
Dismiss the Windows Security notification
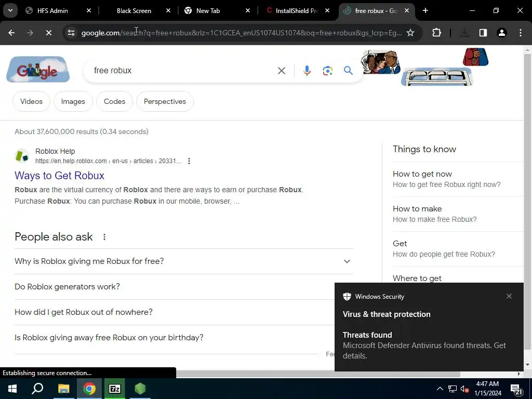click(509, 296)
